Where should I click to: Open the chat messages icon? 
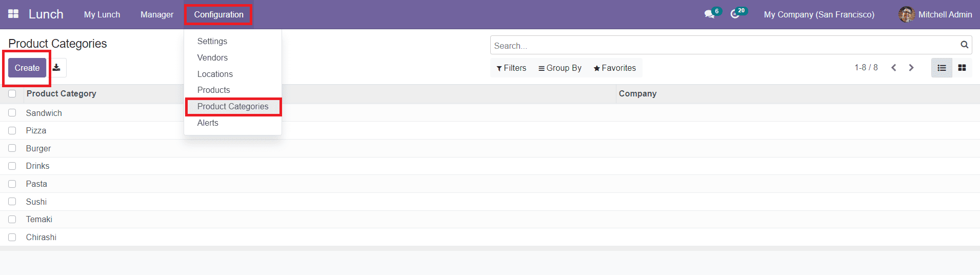[710, 14]
